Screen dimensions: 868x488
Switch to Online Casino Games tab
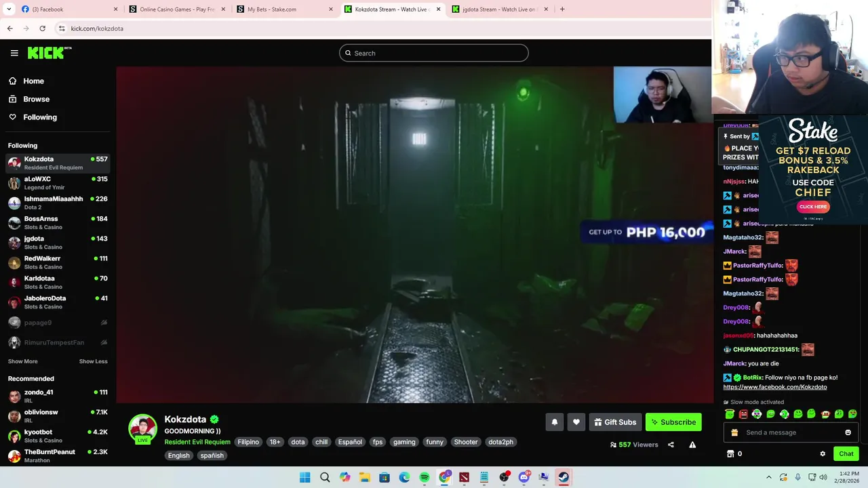[176, 9]
